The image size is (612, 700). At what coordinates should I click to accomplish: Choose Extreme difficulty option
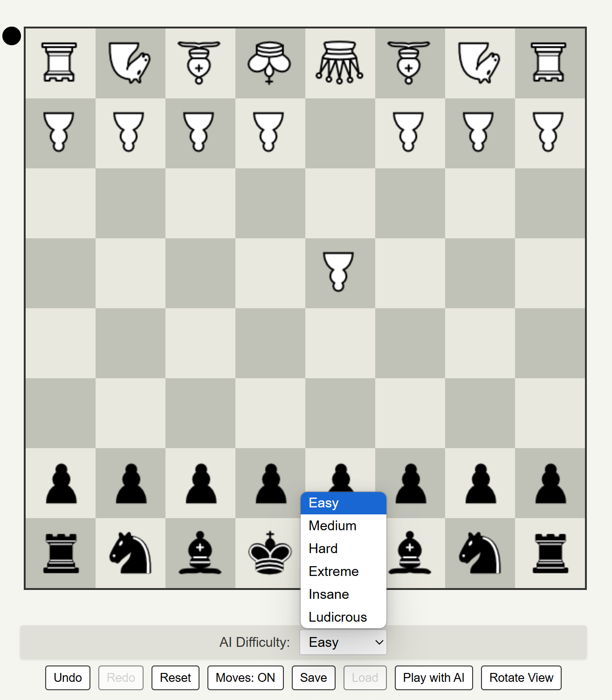click(x=344, y=571)
